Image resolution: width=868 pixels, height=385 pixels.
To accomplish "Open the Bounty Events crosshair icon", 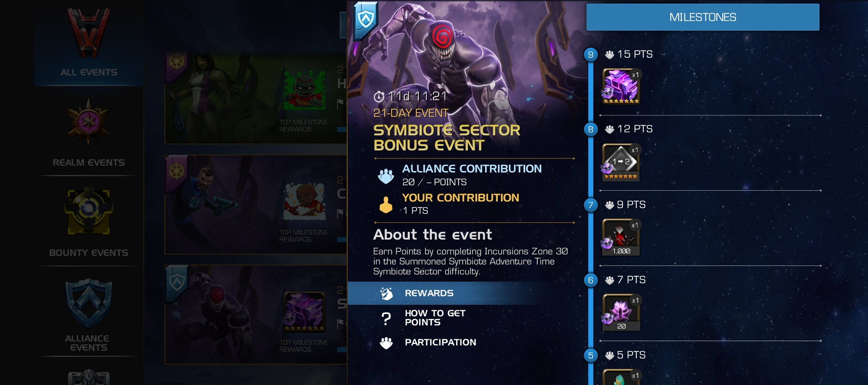I will 89,211.
